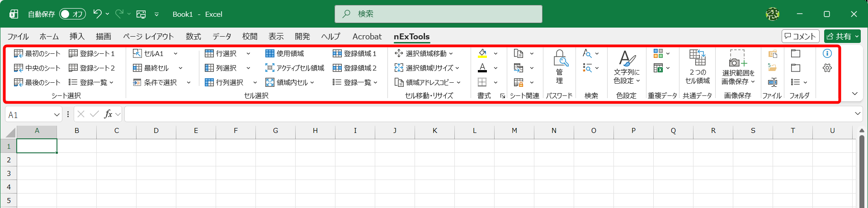Click the 共有 share button

click(x=842, y=36)
